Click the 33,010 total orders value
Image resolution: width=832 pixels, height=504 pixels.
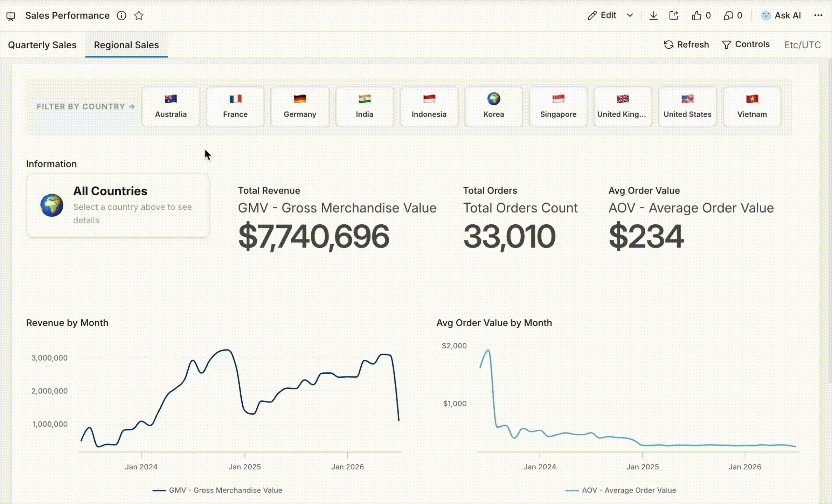tap(509, 237)
